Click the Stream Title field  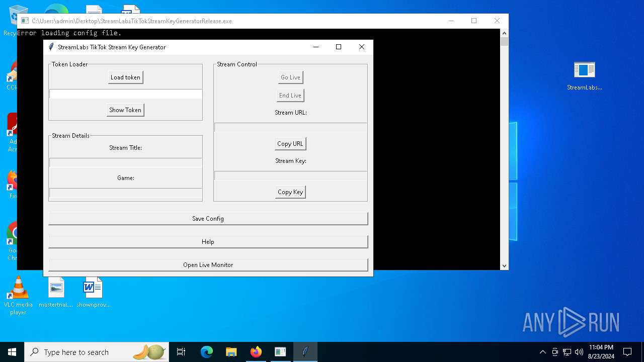click(x=125, y=162)
